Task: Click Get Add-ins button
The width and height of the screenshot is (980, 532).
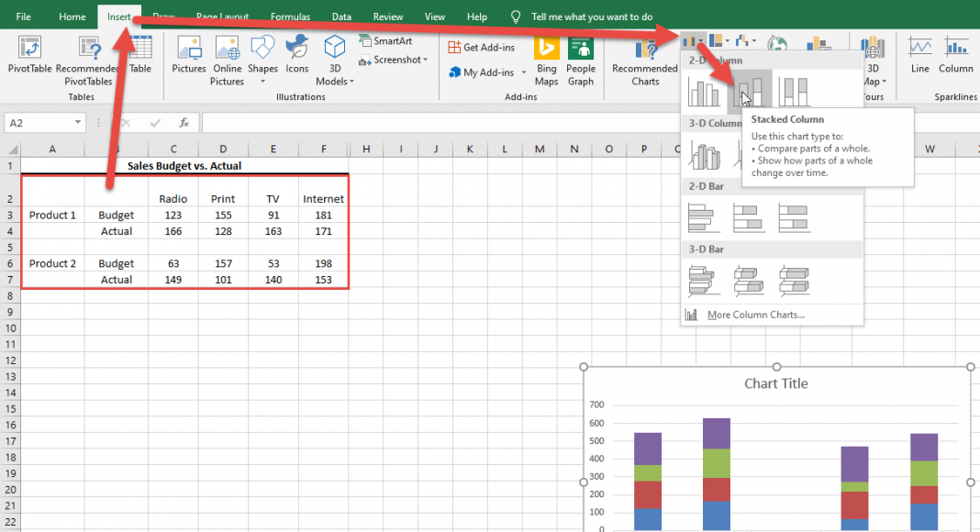Action: tap(481, 48)
